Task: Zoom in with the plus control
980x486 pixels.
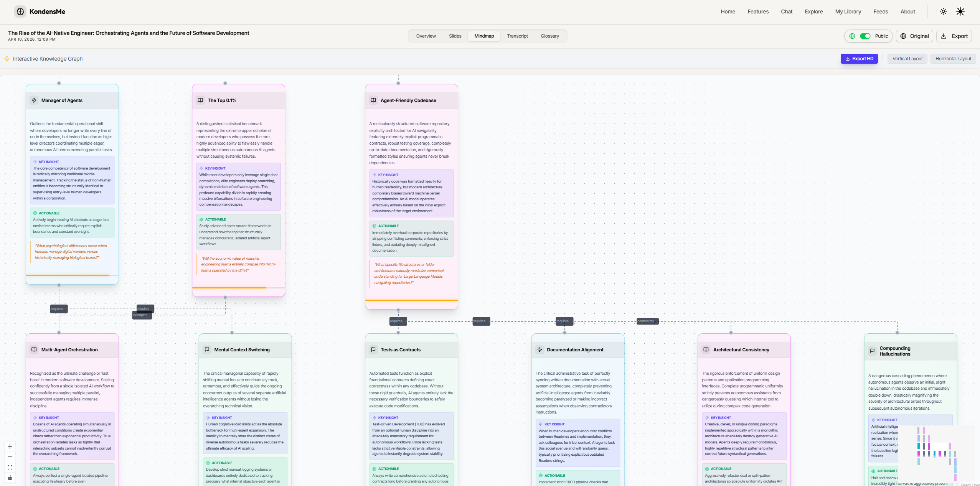Action: [10, 446]
